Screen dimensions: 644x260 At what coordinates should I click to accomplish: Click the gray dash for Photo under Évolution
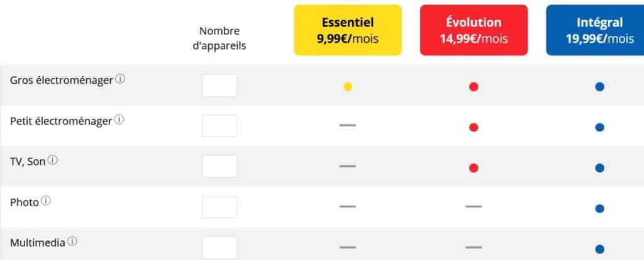pos(474,206)
